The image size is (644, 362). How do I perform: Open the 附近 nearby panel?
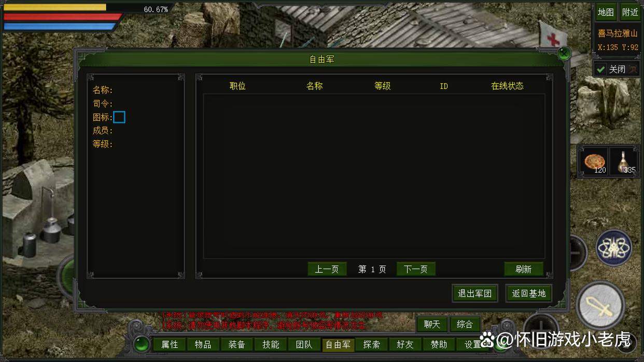click(x=629, y=12)
